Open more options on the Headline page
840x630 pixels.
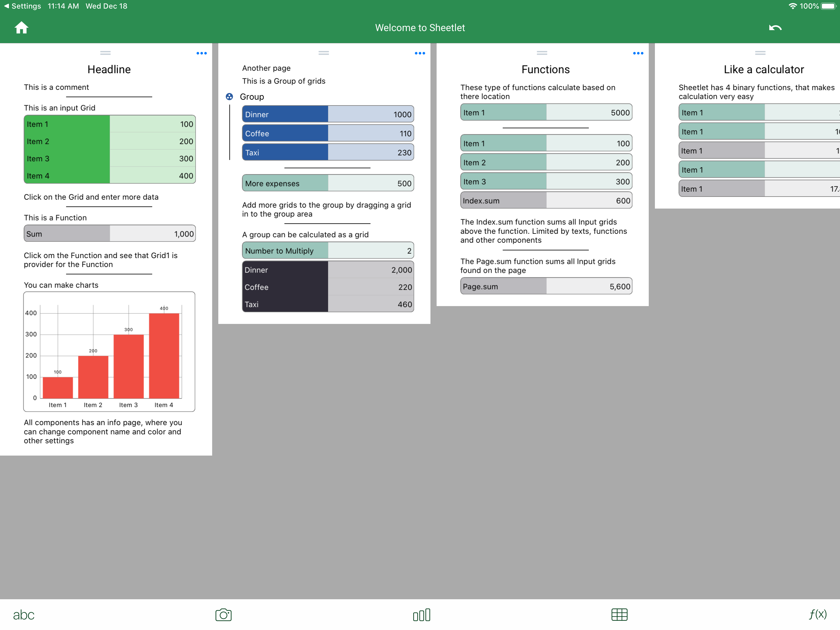click(201, 53)
